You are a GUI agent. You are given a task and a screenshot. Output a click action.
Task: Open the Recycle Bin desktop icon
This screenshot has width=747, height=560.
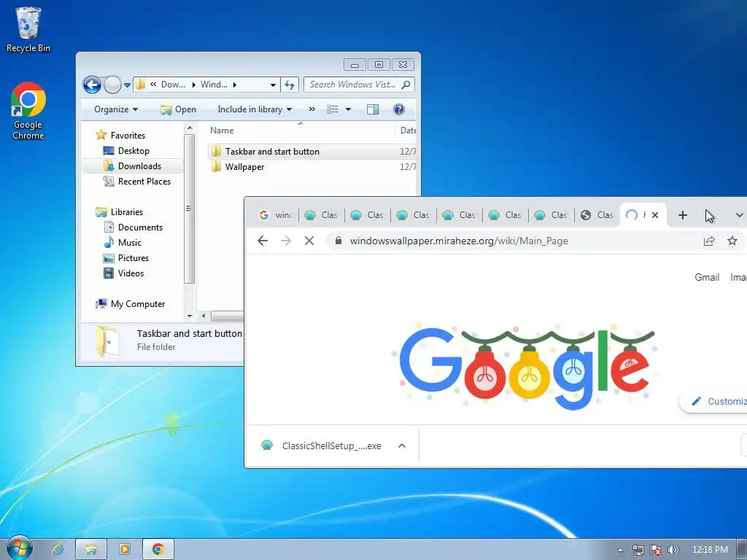coord(28,28)
